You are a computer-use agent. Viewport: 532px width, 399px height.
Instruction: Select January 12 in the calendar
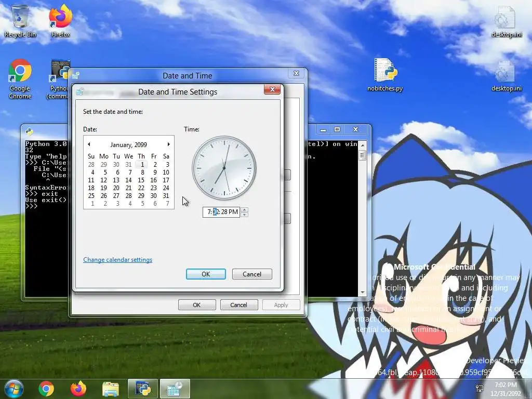coord(104,180)
